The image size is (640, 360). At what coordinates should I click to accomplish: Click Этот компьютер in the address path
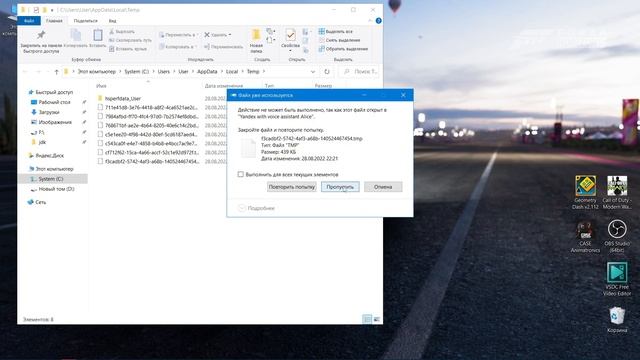97,71
